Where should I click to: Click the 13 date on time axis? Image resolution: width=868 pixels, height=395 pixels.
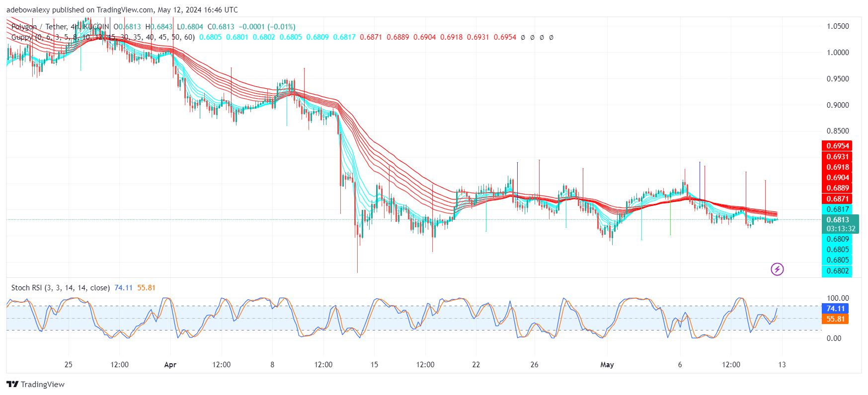782,365
